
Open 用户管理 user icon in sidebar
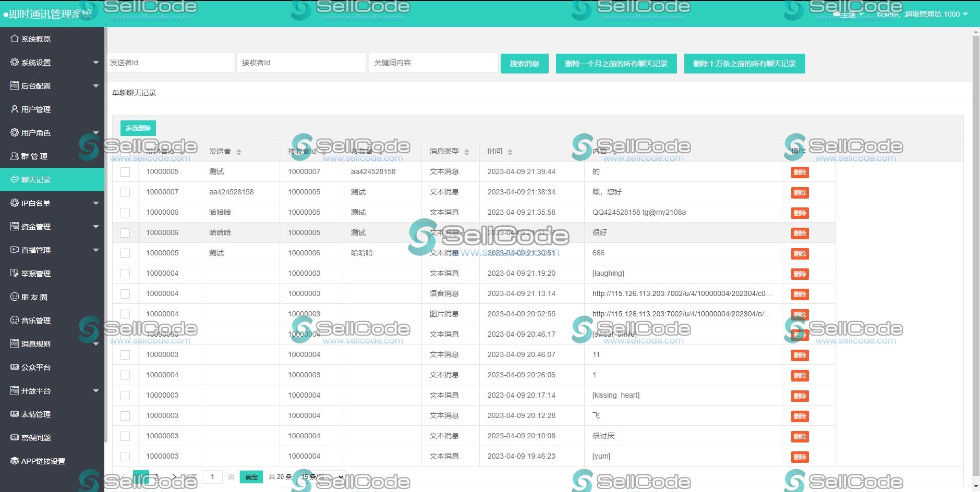[15, 109]
